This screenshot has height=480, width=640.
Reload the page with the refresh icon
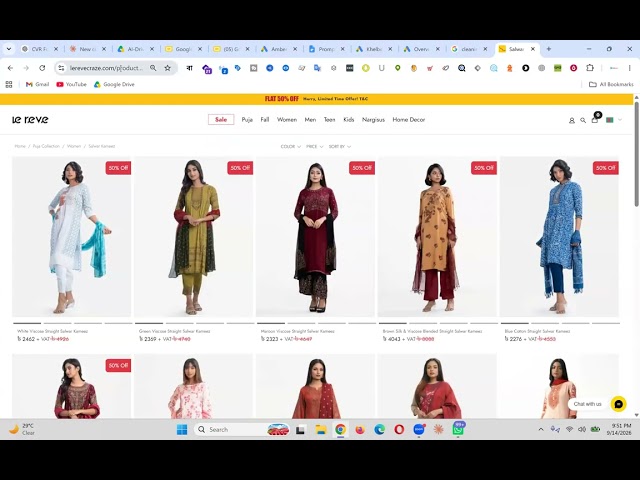(42, 68)
